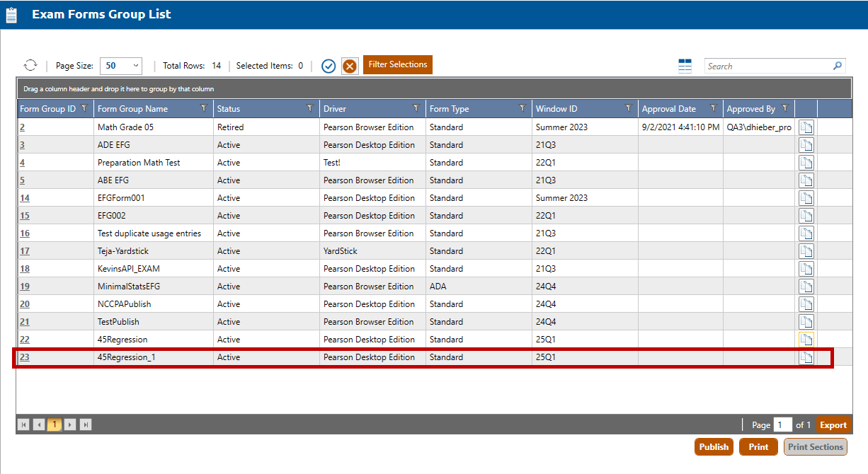
Task: Sort by the Approval Date column header
Action: 668,109
